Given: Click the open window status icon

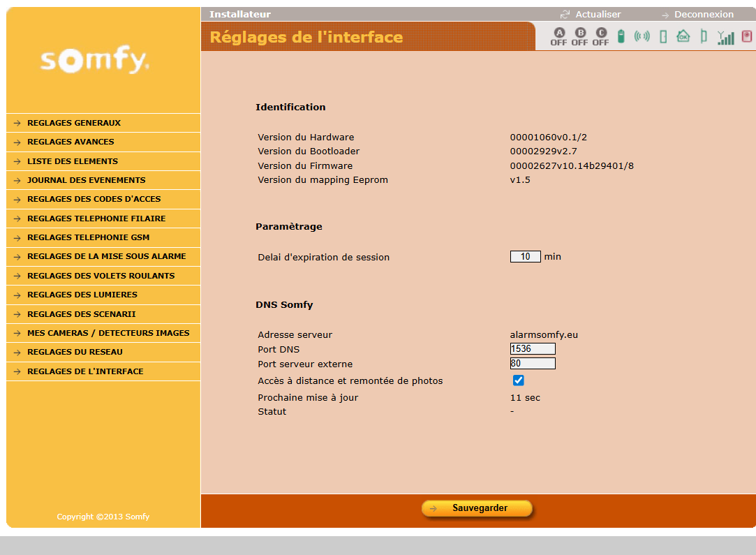Looking at the screenshot, I should pyautogui.click(x=704, y=36).
